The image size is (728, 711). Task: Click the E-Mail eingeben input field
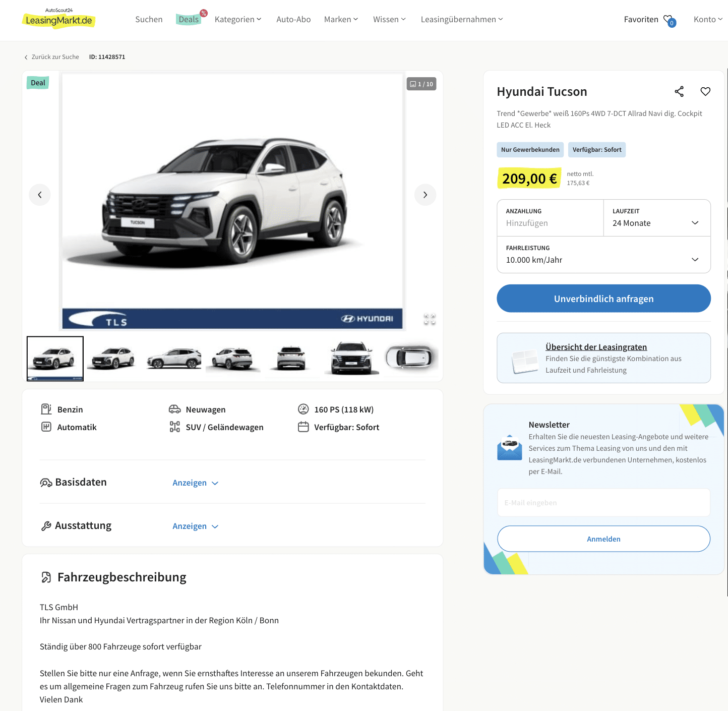(x=603, y=502)
